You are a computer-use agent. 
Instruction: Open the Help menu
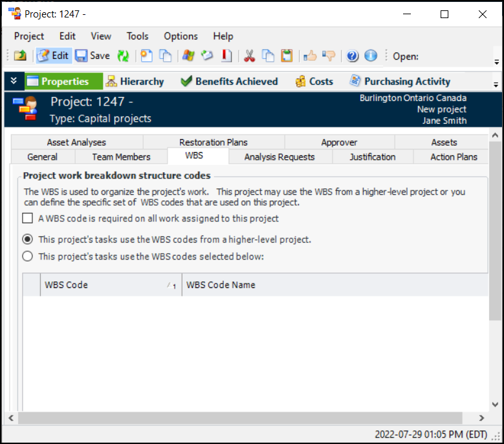[x=223, y=36]
